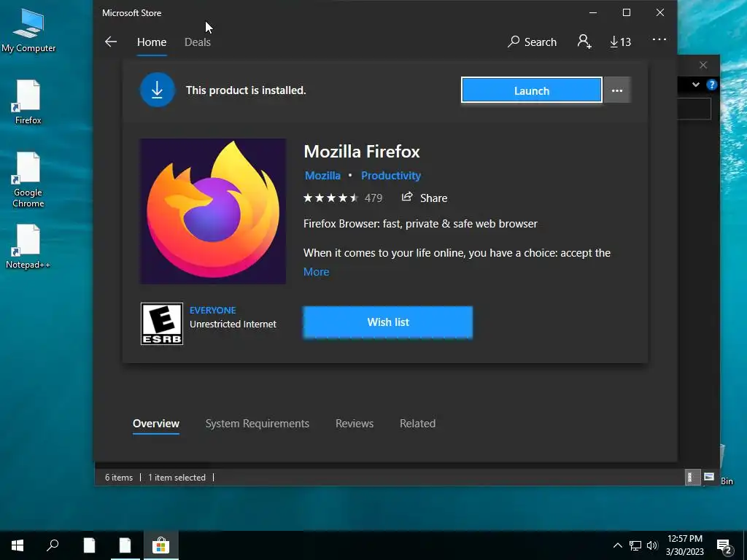Click the "6 items" status bar text
Viewport: 747px width, 560px height.
pyautogui.click(x=119, y=478)
